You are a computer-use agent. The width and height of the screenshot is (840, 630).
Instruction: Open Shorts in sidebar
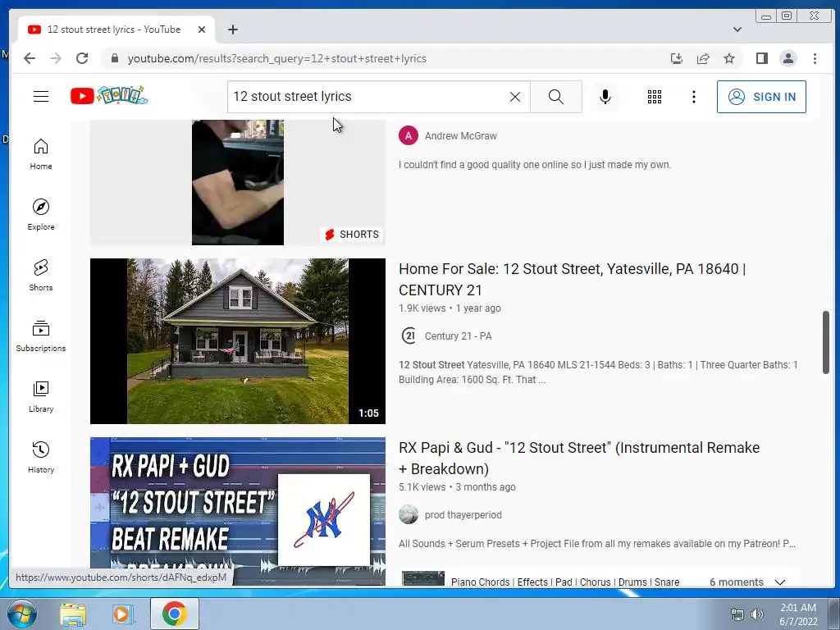click(x=41, y=276)
